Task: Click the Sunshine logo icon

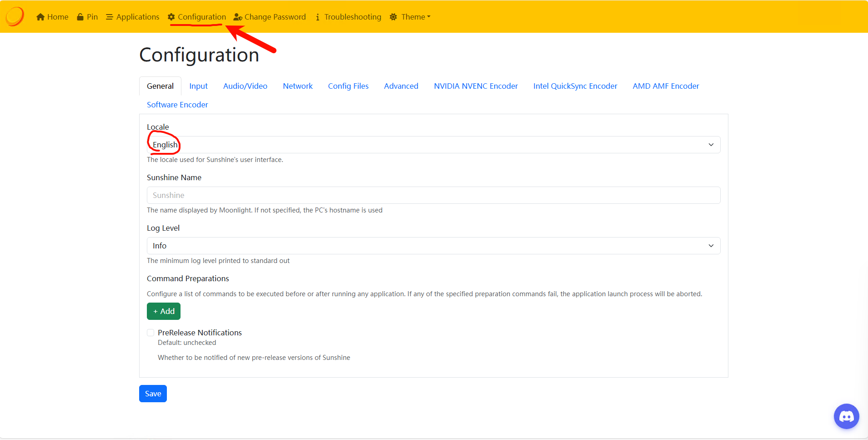Action: pos(15,16)
